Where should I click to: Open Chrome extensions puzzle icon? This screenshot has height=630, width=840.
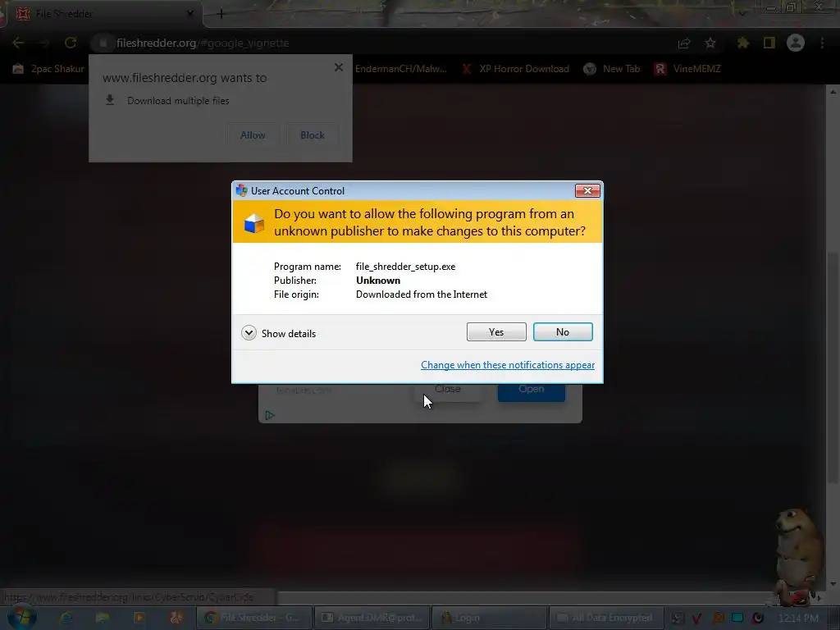743,43
